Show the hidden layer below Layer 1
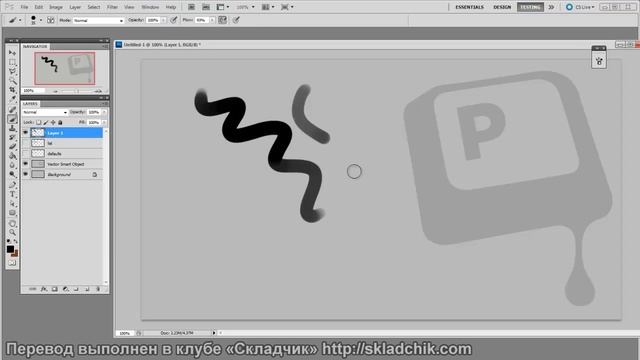Image resolution: width=640 pixels, height=360 pixels. coord(26,143)
